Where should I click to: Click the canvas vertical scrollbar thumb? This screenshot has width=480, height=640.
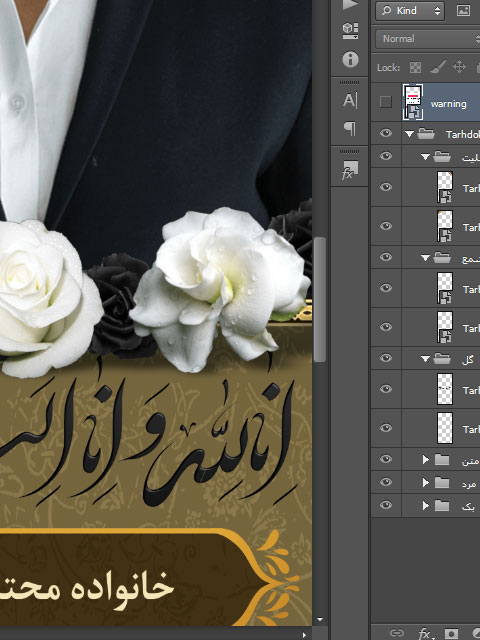coord(320,299)
